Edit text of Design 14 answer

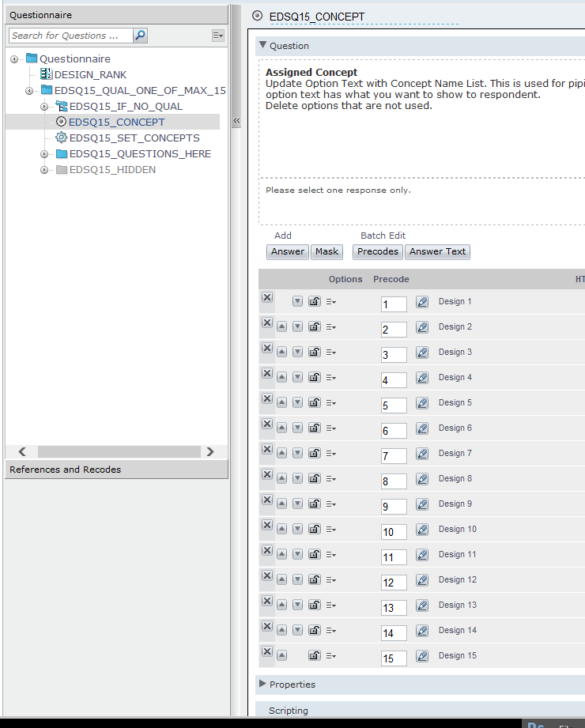422,631
